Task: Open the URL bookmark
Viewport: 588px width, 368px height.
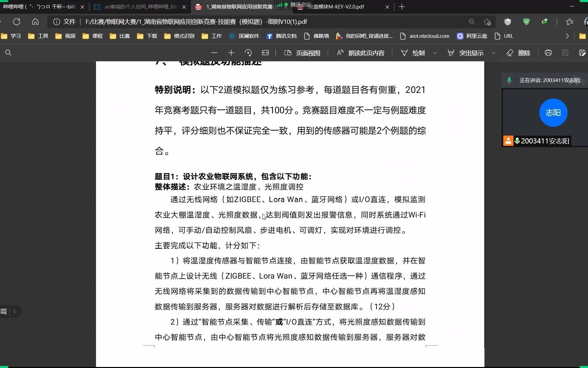Action: [504, 36]
